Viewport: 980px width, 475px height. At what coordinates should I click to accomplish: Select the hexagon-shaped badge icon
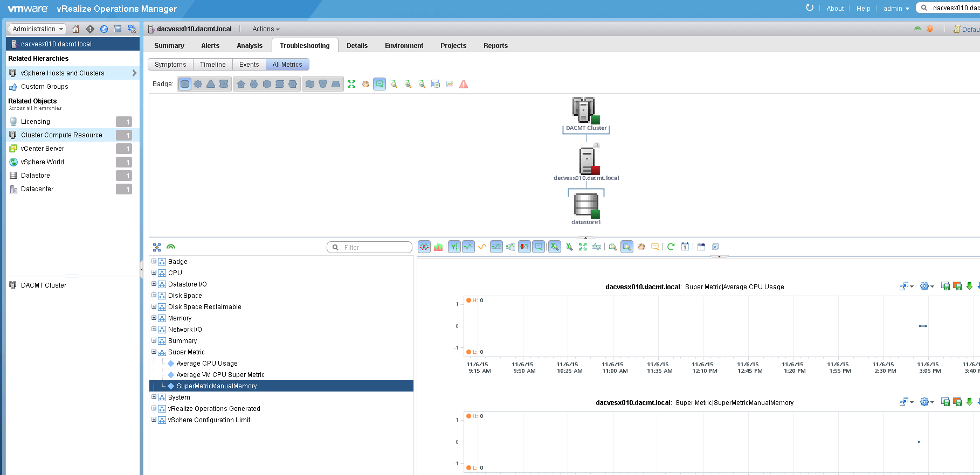tap(267, 84)
